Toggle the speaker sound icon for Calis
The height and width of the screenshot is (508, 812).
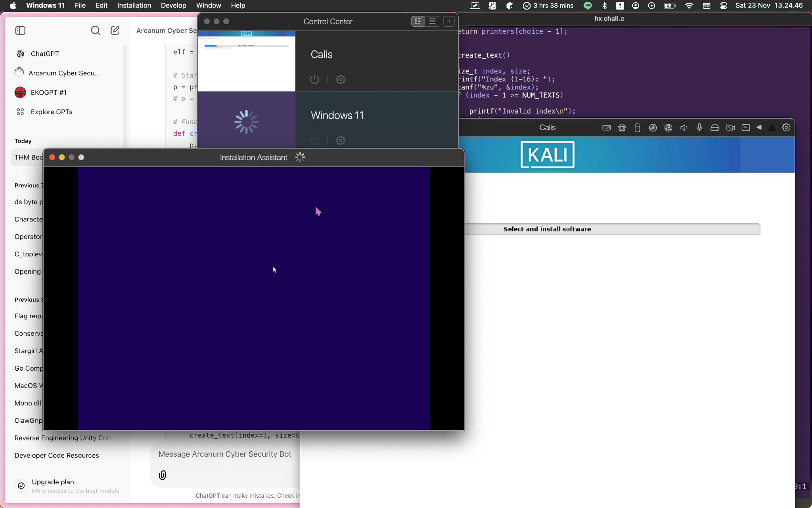tap(684, 128)
